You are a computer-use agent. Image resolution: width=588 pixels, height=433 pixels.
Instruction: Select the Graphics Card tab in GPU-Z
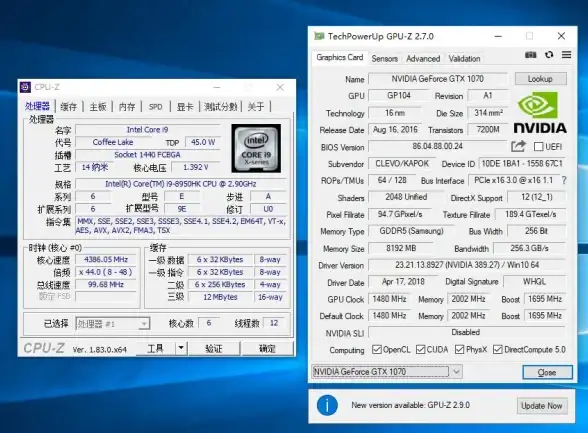[x=340, y=57]
